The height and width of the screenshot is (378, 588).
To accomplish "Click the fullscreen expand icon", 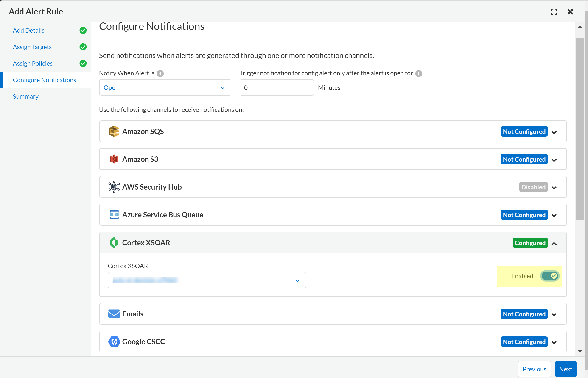I will (x=554, y=12).
